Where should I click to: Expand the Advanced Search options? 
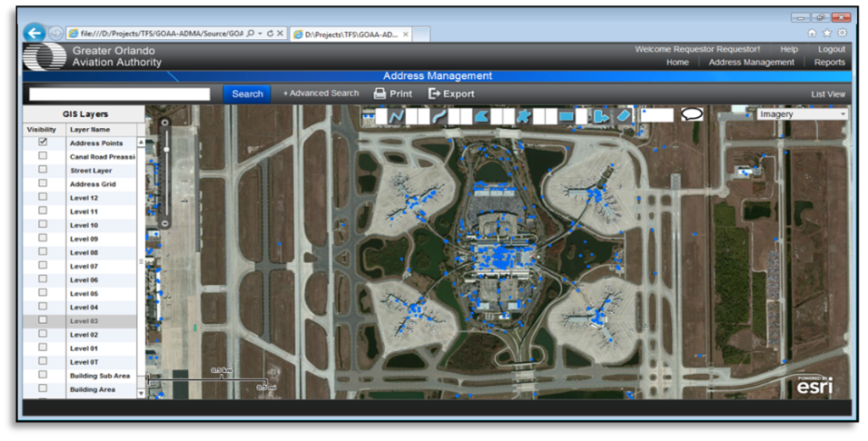tap(320, 93)
